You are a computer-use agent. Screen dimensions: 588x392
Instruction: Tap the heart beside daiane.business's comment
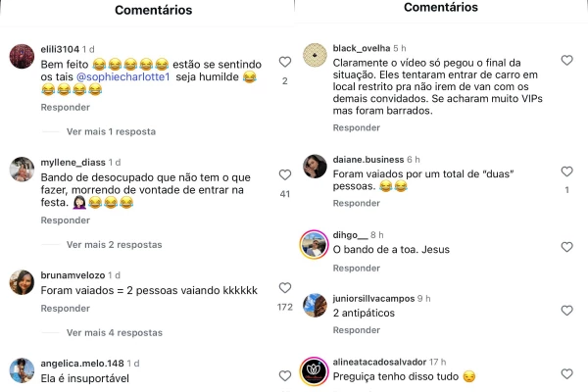(567, 171)
